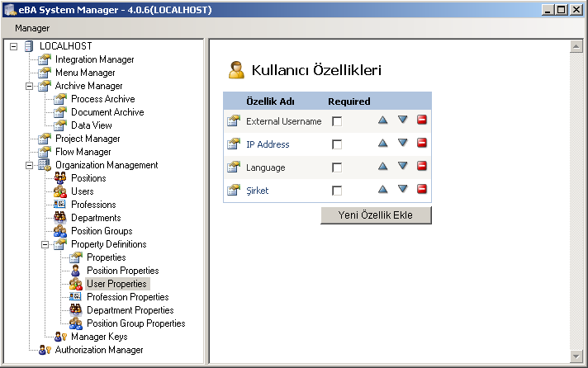The height and width of the screenshot is (368, 588).
Task: Open the Manager menu
Action: coord(32,28)
